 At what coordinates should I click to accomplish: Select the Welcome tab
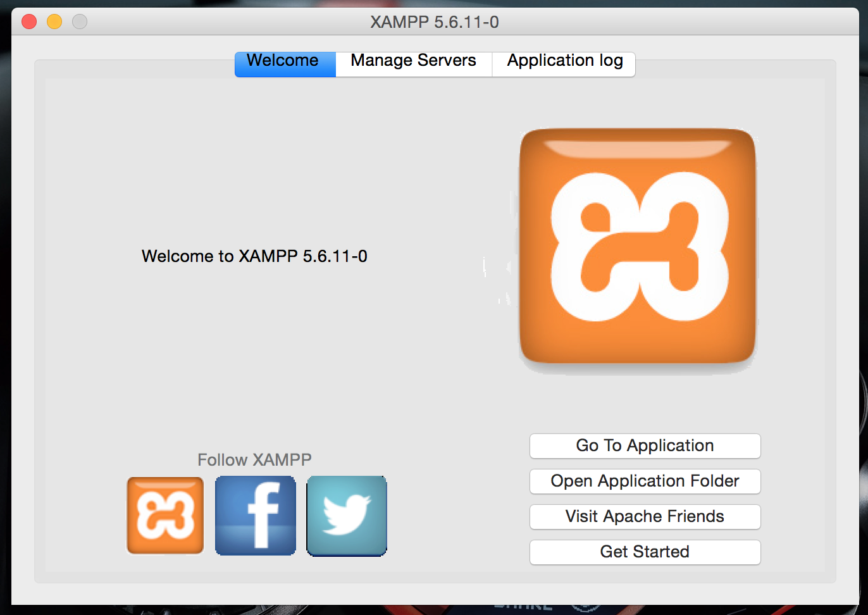point(285,64)
